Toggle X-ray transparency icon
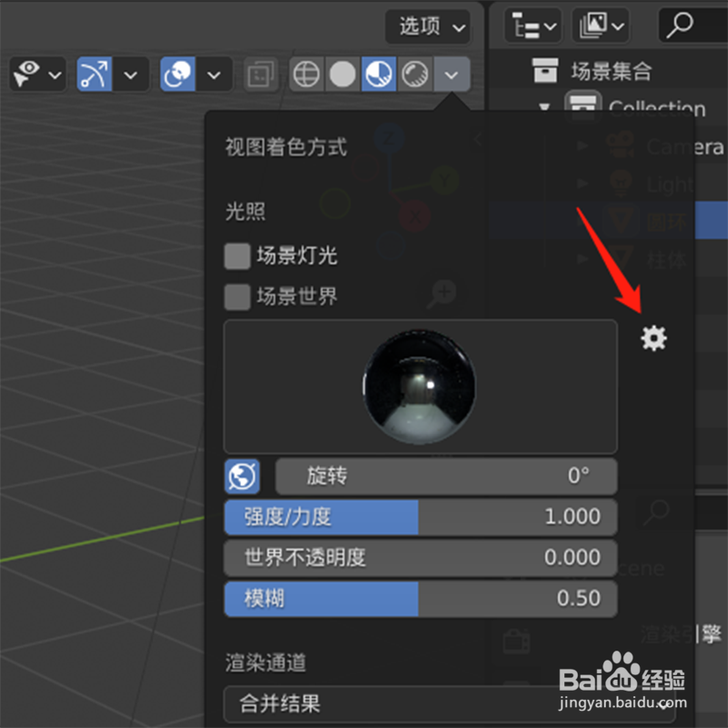 coord(260,74)
